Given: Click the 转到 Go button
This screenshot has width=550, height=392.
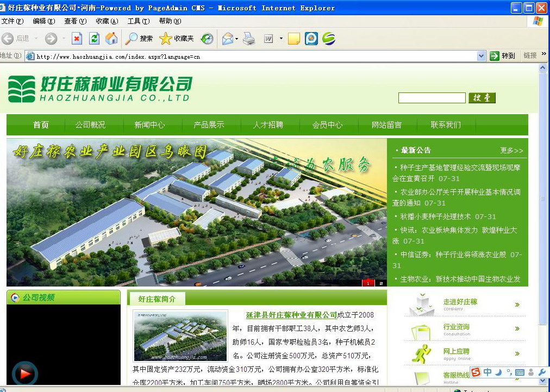Looking at the screenshot, I should [503, 55].
